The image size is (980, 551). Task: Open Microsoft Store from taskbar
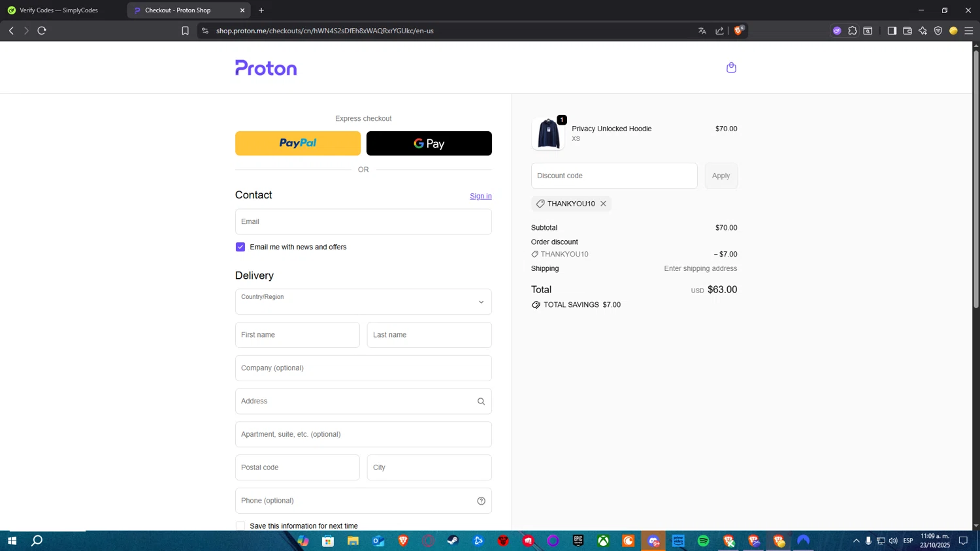click(x=328, y=541)
